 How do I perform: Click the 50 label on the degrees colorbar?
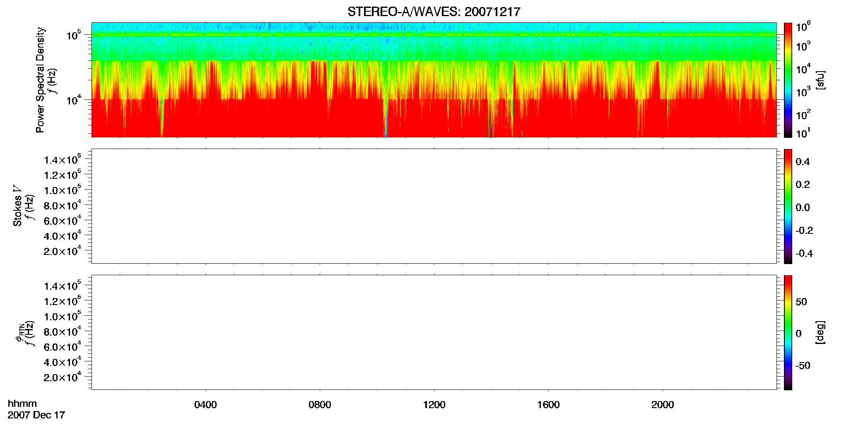coord(801,302)
